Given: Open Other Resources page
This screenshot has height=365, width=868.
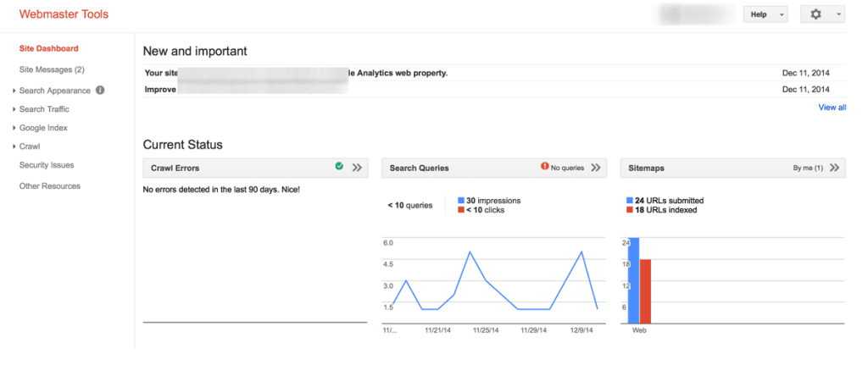Looking at the screenshot, I should tap(50, 185).
